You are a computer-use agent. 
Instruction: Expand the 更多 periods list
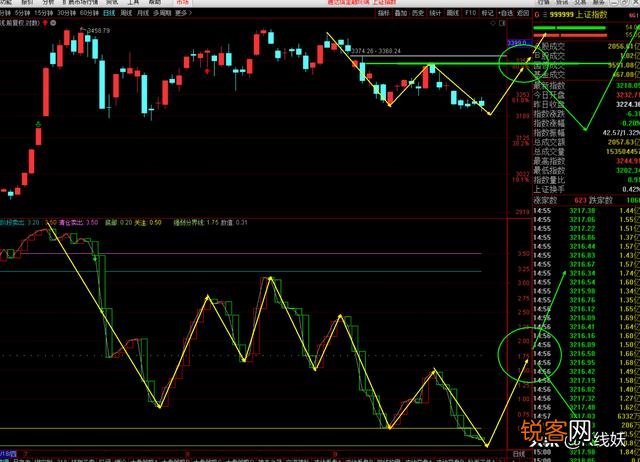point(183,13)
